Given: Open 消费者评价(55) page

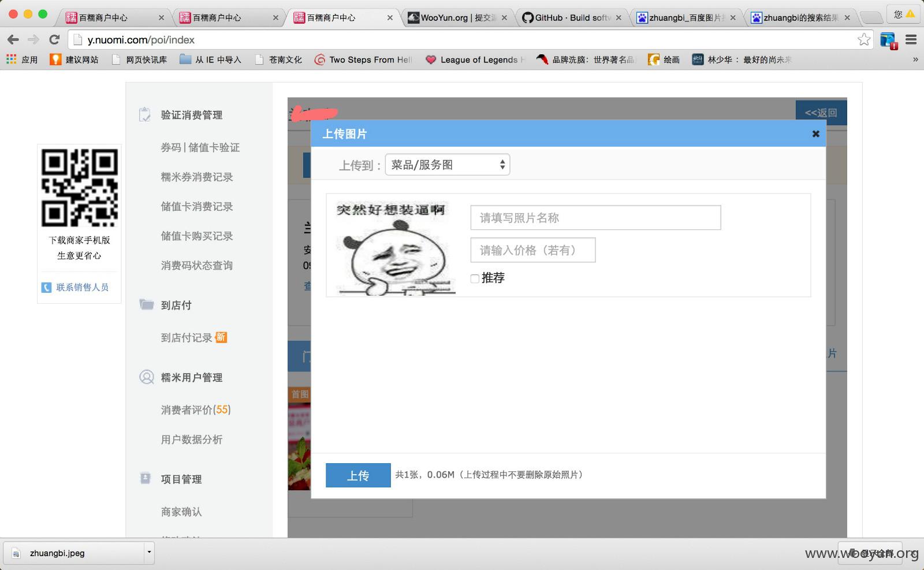Looking at the screenshot, I should click(x=196, y=410).
